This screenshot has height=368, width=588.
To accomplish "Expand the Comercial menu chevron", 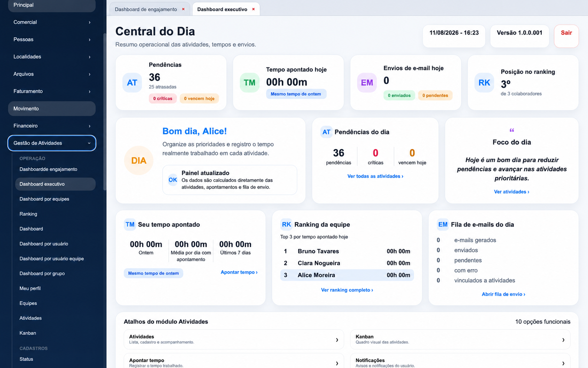I will point(89,22).
